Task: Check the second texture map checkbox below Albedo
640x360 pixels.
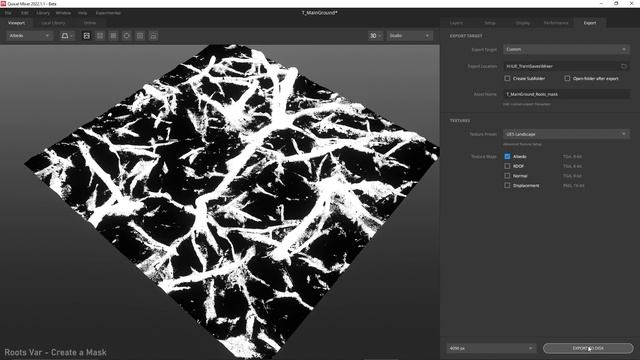Action: coord(507,166)
